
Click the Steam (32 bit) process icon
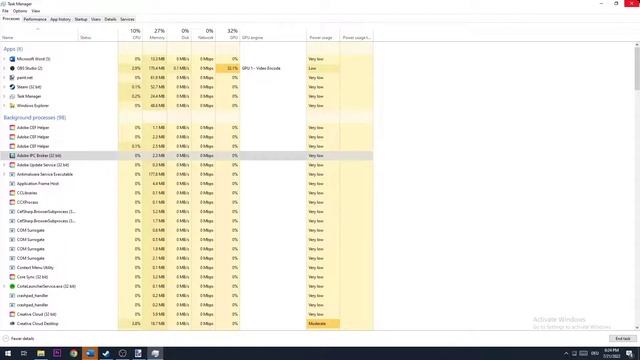[x=12, y=87]
